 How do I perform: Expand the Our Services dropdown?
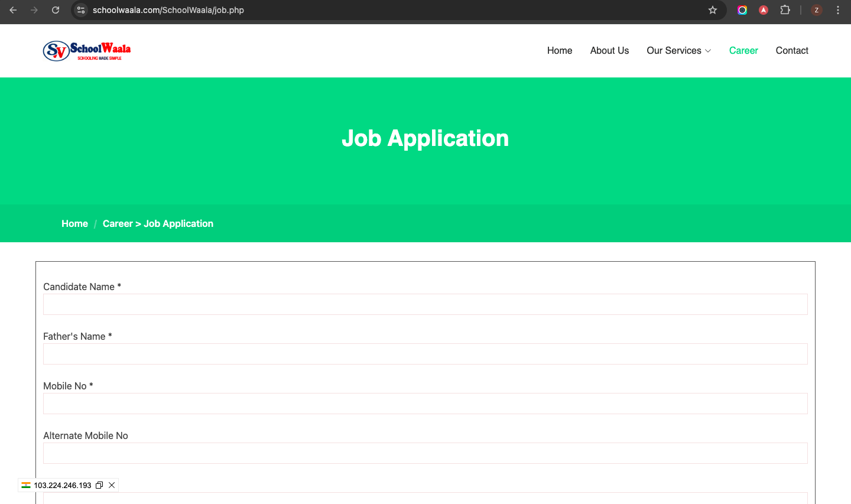click(x=678, y=51)
